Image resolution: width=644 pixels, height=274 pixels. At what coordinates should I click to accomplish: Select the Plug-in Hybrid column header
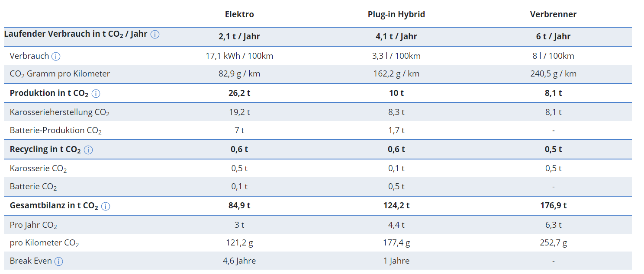(396, 14)
